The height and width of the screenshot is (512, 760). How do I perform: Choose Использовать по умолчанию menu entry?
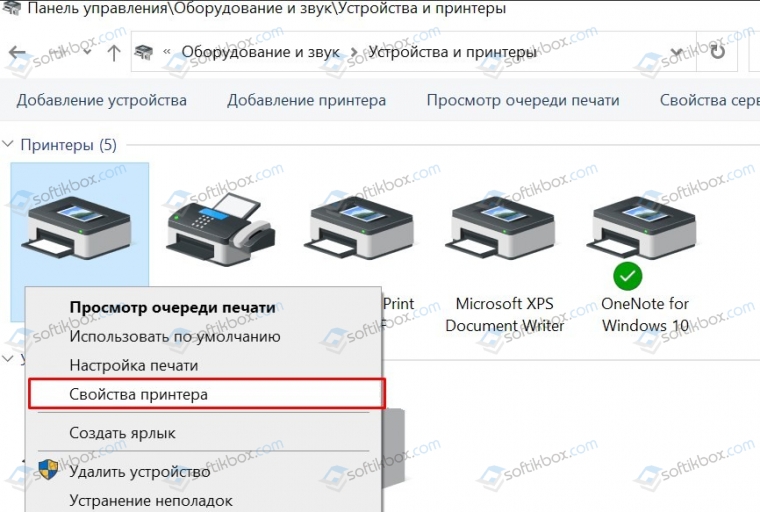click(x=174, y=336)
